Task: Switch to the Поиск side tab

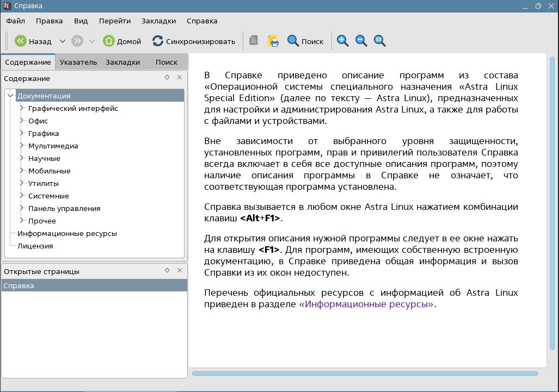Action: 167,62
